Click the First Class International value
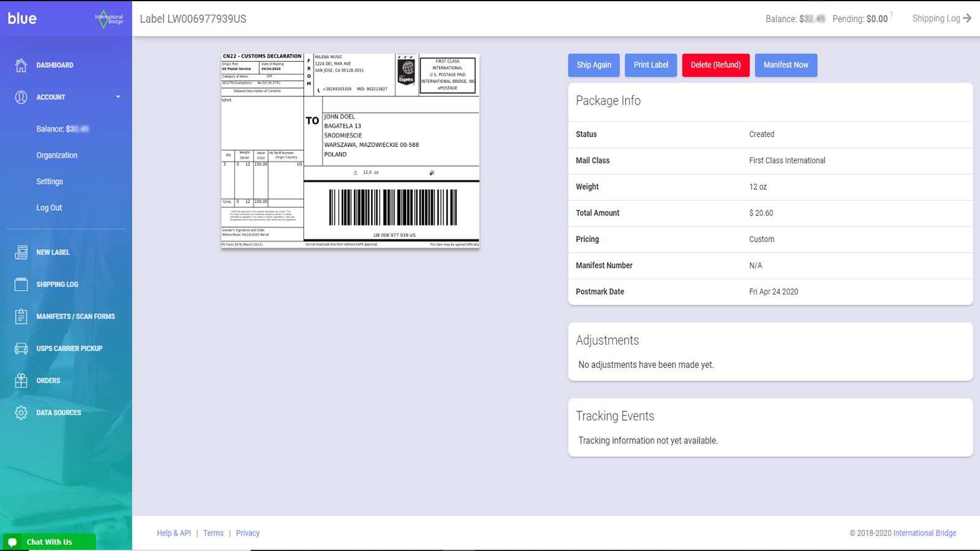Screen dimensions: 980x551 (787, 160)
